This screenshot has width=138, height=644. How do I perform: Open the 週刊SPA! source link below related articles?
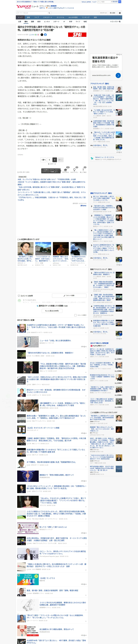point(83,206)
